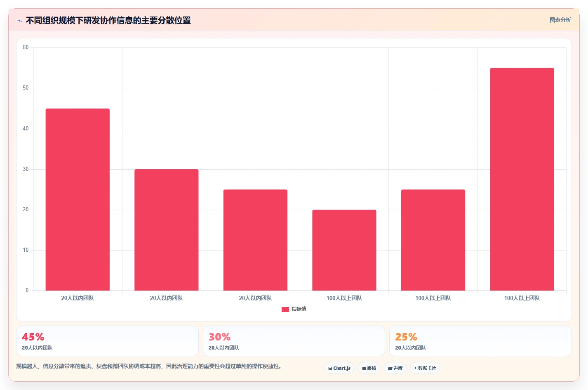This screenshot has height=390, width=588.
Task: Click the y-axis label 20
Action: (26, 210)
